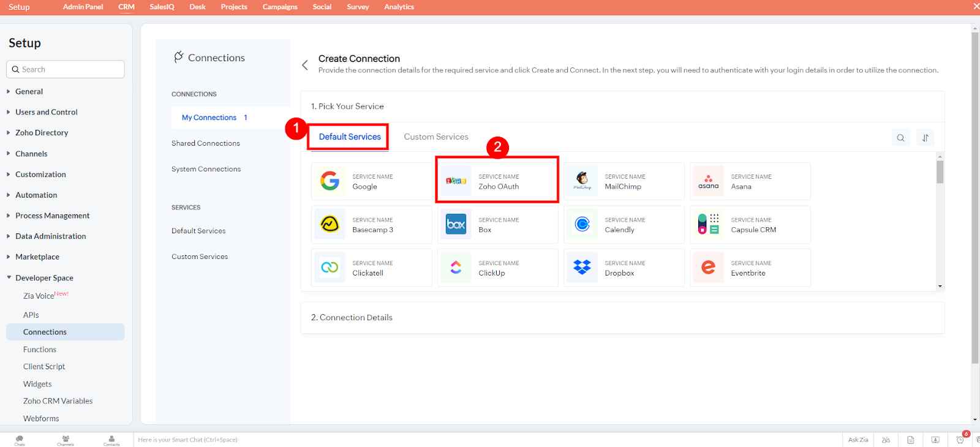
Task: Open APIs in Developer Space
Action: [x=31, y=315]
